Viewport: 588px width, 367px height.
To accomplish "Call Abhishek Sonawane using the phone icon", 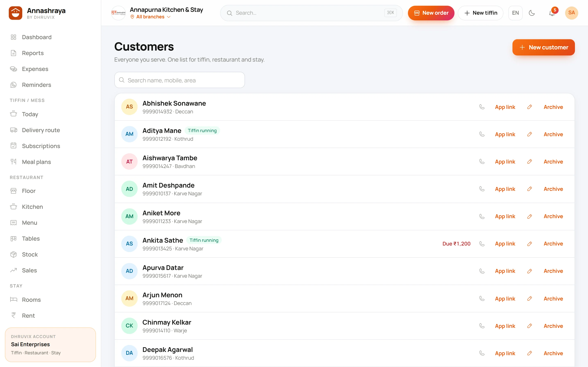I will (x=482, y=107).
